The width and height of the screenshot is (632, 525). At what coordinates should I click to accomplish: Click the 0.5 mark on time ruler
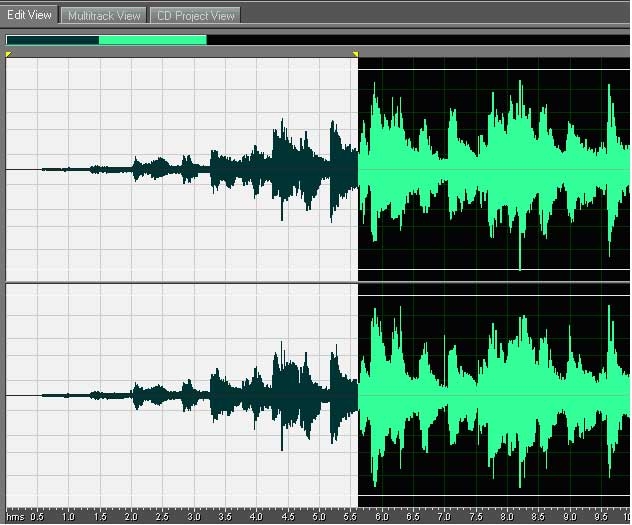[x=37, y=517]
